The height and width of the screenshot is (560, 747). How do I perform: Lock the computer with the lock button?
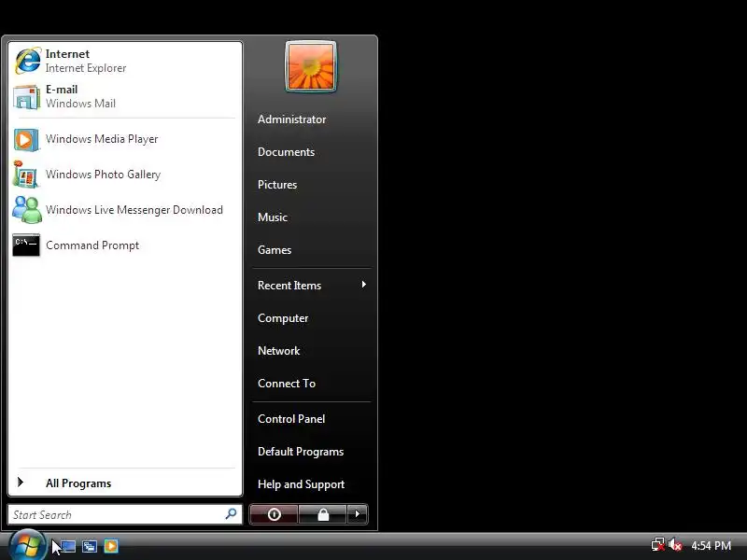click(323, 514)
